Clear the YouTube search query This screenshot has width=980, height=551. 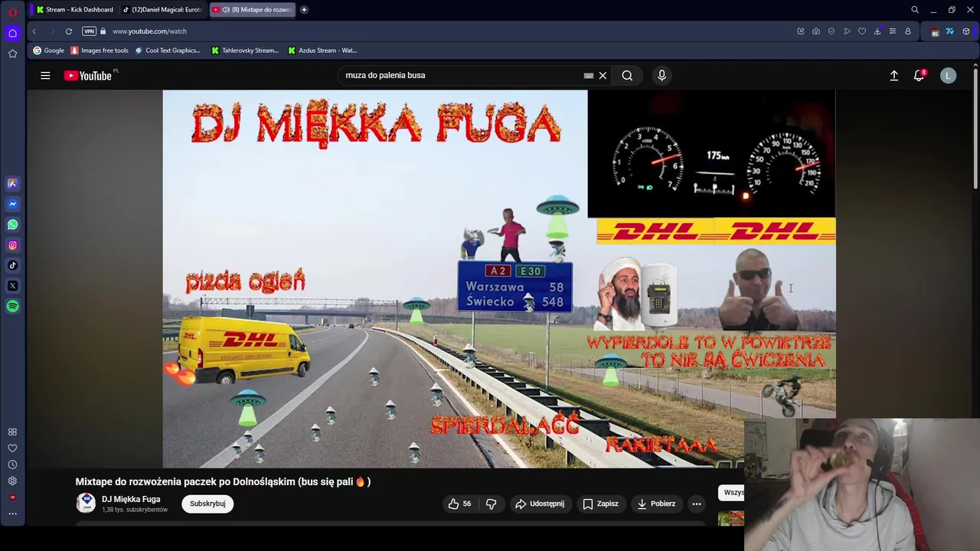click(x=603, y=75)
